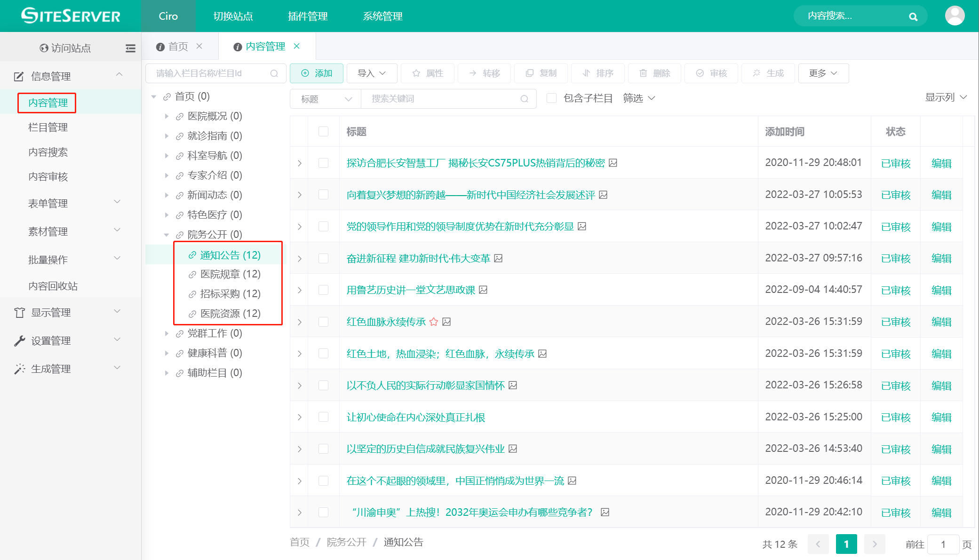Click the search magnifier icon in the top bar
Screen dimensions: 979x560
click(913, 17)
